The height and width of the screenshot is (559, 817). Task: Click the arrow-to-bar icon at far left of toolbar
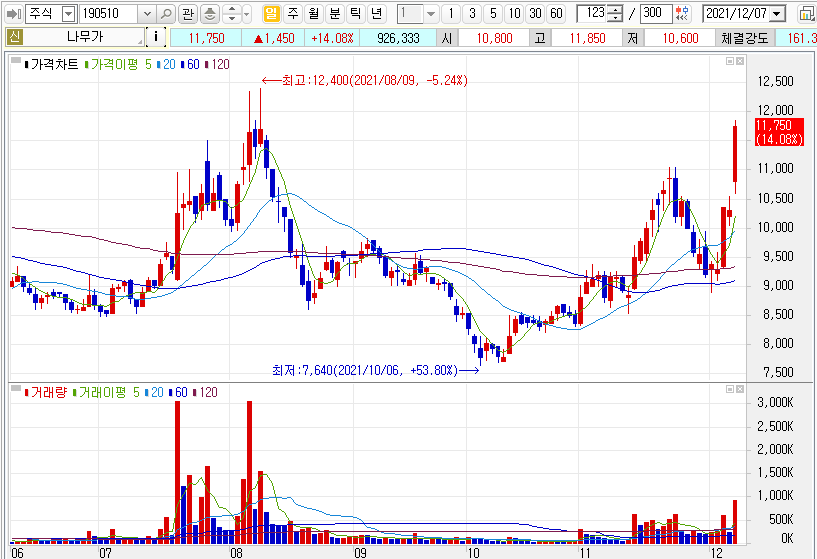click(x=14, y=14)
